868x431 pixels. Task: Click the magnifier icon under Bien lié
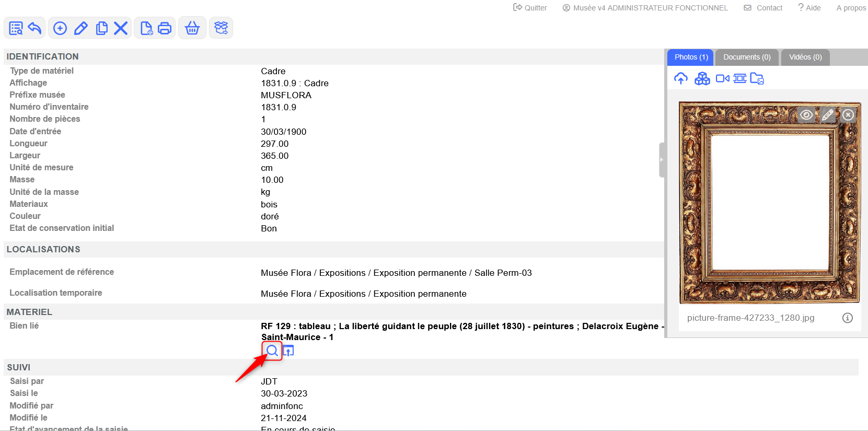point(272,351)
